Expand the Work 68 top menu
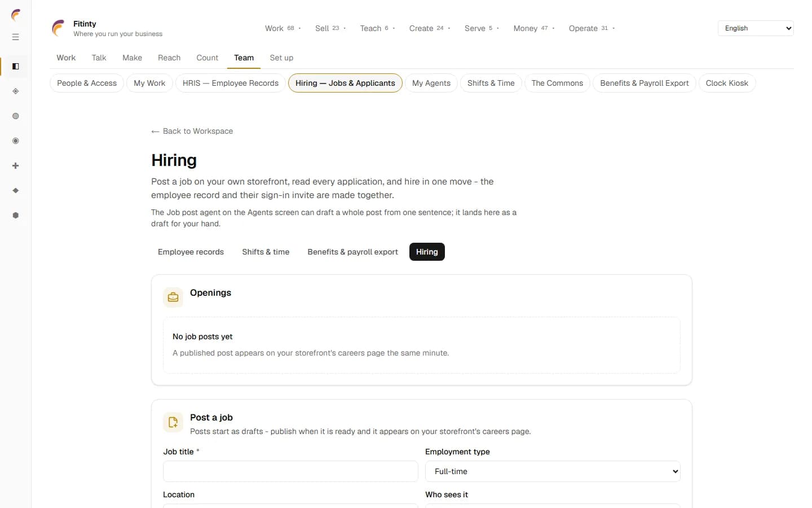Image resolution: width=812 pixels, height=508 pixels. click(283, 28)
